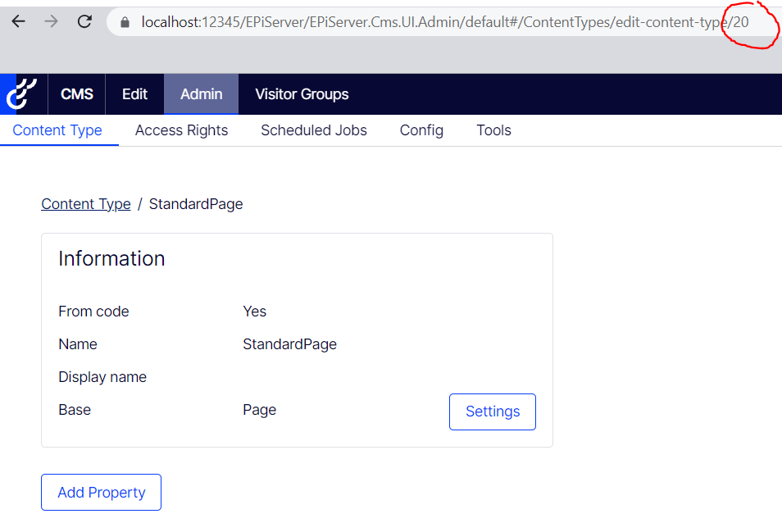
Task: Click the StandardPage name value
Action: click(x=289, y=344)
